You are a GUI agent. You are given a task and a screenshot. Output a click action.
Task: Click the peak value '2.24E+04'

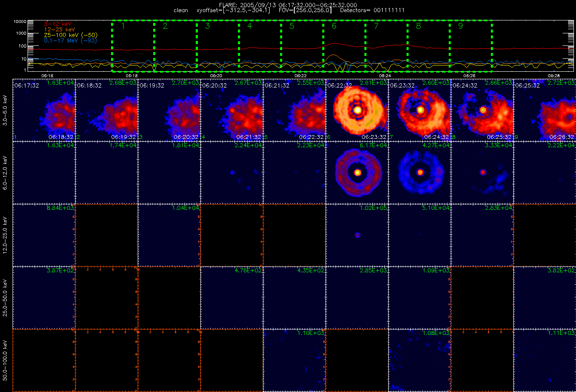[248, 146]
